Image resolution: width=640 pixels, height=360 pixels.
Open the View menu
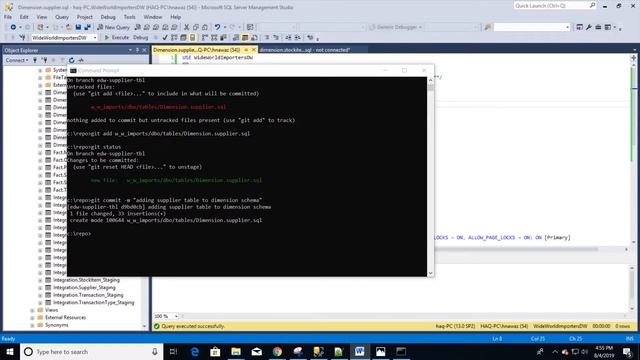coord(42,17)
